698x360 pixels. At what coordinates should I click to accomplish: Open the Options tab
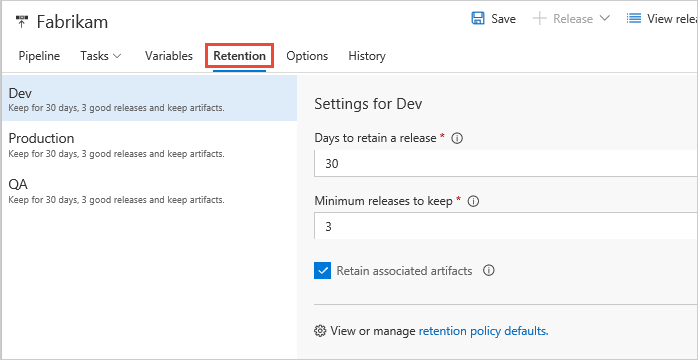[307, 56]
